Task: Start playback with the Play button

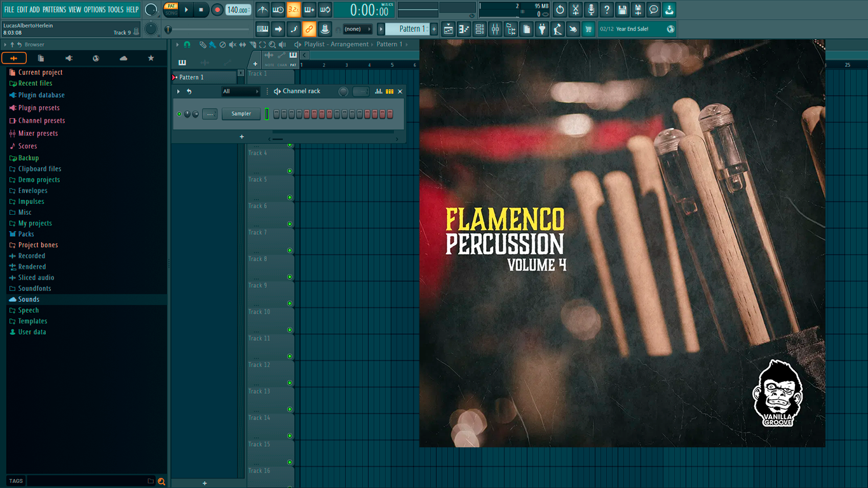Action: (x=186, y=10)
